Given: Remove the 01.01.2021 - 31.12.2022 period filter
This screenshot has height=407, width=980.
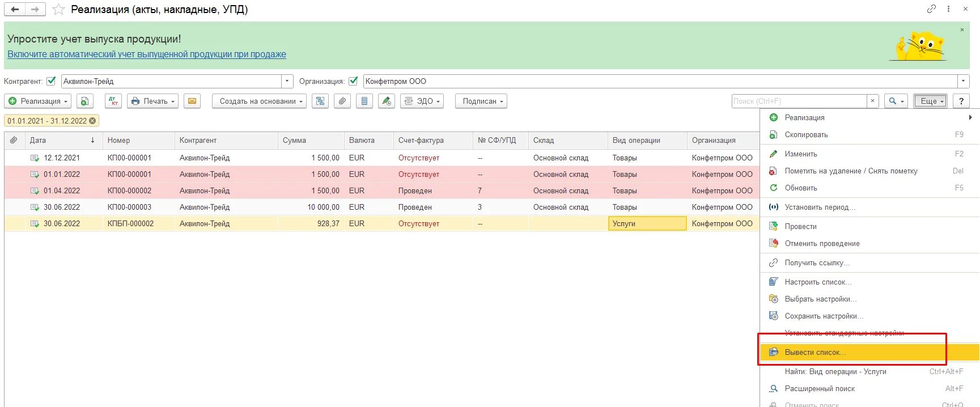Looking at the screenshot, I should [x=92, y=121].
